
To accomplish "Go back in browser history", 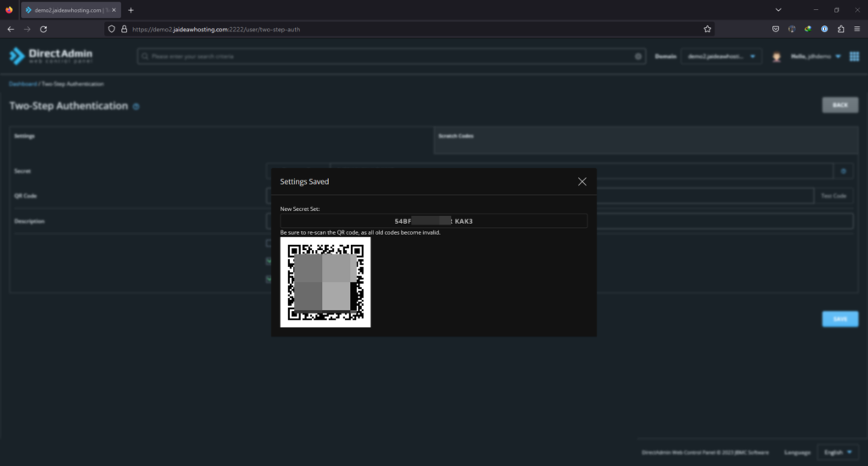I will [10, 30].
